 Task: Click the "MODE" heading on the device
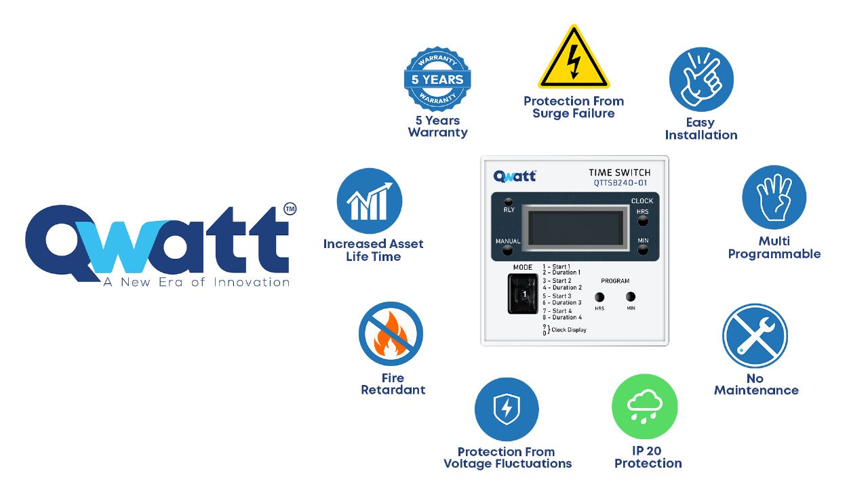tap(523, 267)
